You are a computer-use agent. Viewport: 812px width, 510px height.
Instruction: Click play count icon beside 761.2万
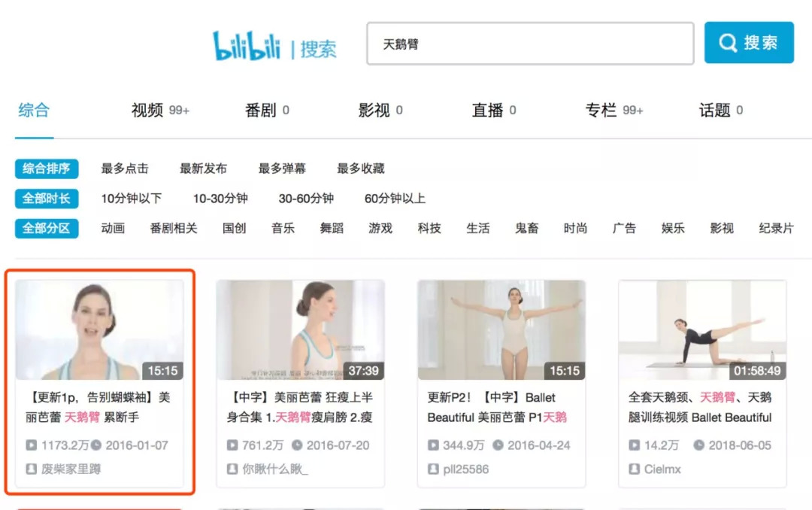[x=232, y=445]
